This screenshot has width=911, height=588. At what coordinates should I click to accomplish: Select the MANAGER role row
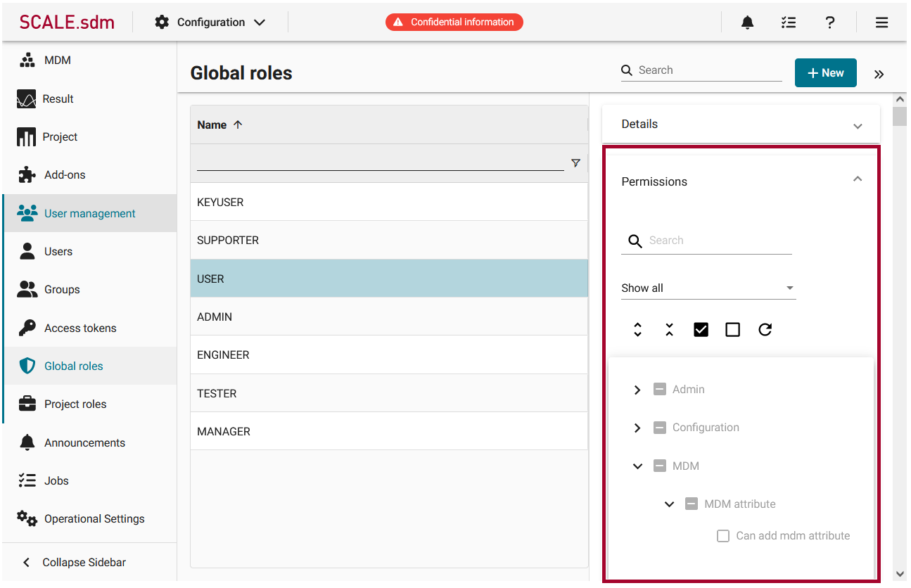pos(389,431)
